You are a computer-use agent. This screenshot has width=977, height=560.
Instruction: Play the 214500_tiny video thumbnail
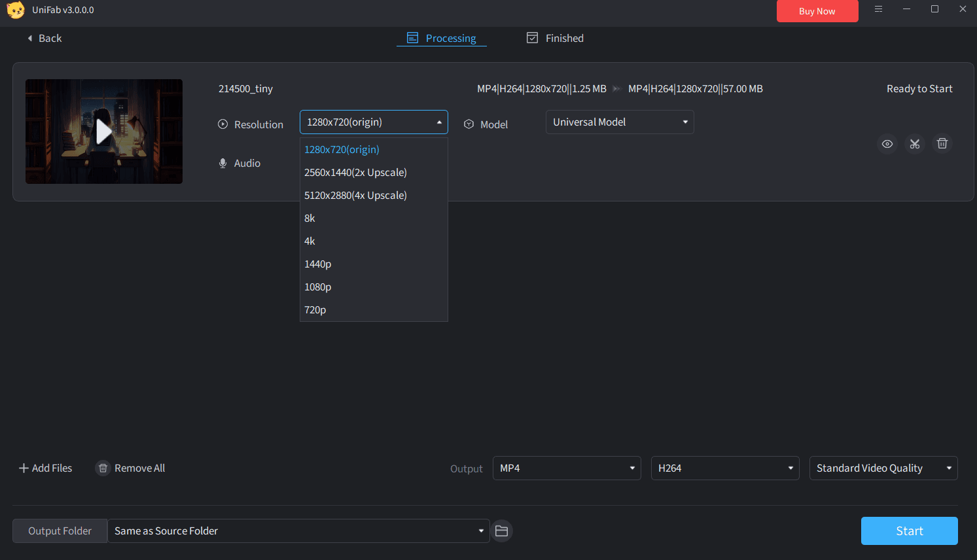103,131
